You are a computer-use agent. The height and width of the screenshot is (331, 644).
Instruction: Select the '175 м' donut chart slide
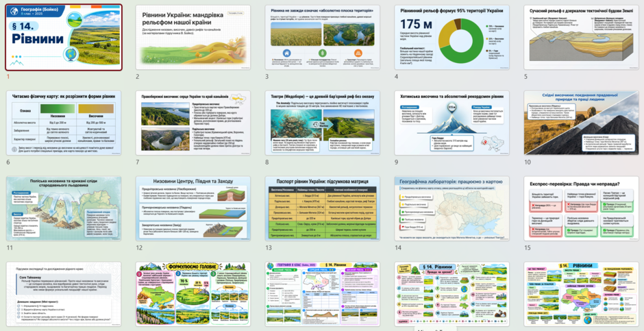click(x=451, y=38)
